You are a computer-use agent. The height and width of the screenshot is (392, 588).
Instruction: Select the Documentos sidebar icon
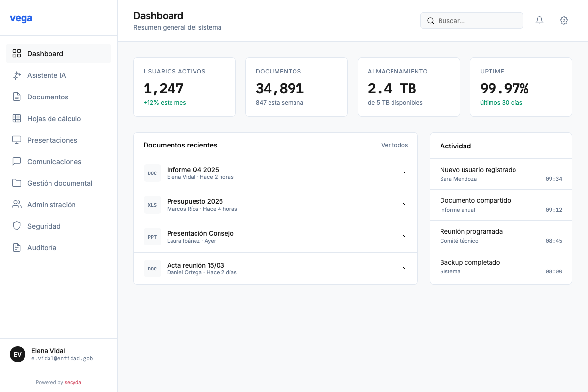pos(17,97)
